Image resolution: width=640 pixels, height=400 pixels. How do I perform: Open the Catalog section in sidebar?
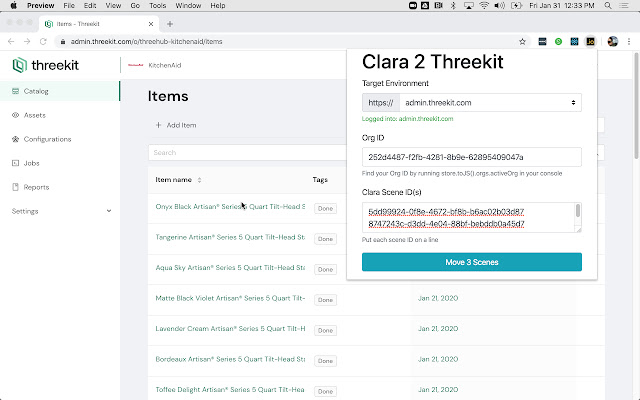(60, 91)
